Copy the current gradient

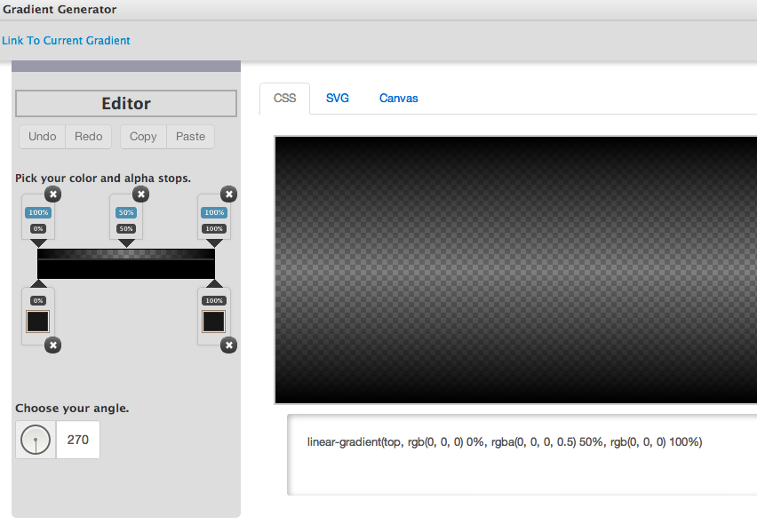coord(142,136)
